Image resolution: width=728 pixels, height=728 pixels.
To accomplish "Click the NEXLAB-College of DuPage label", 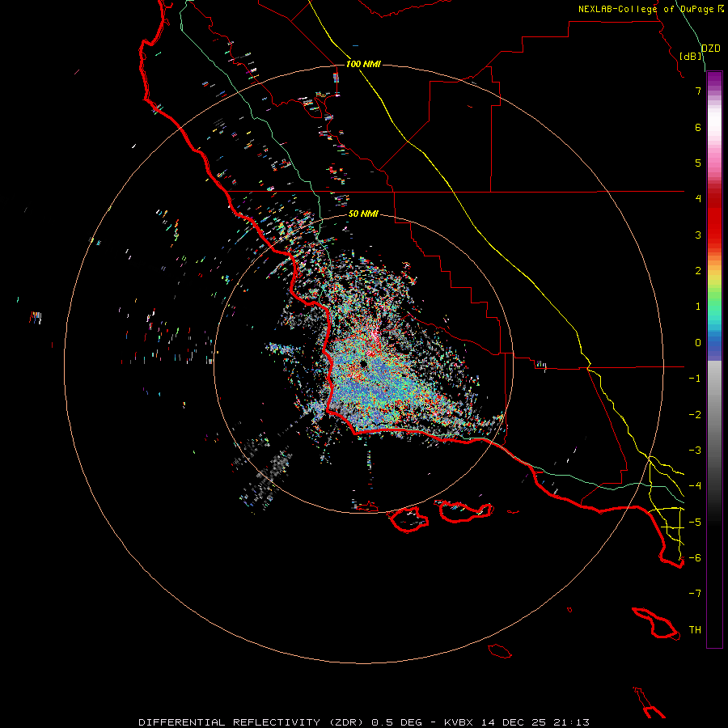I will click(x=651, y=9).
